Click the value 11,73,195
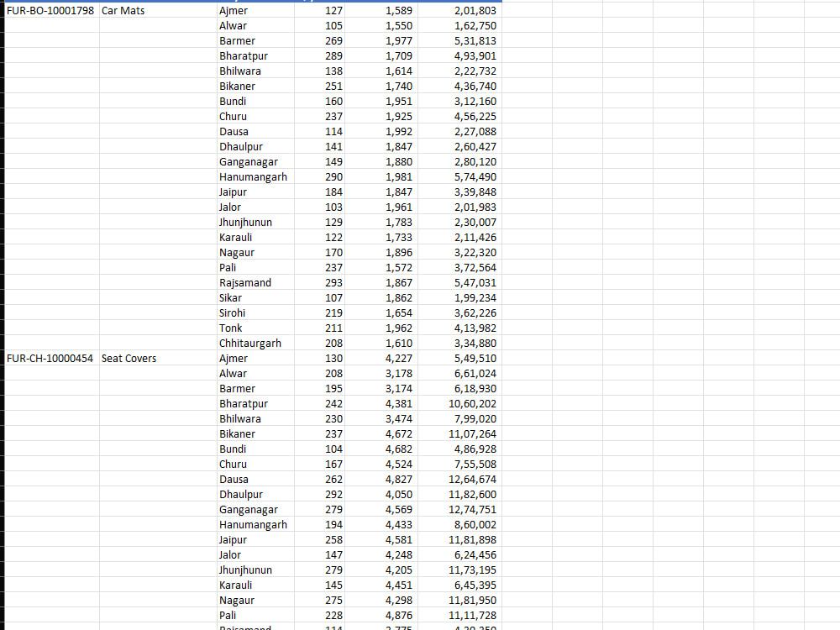Screen dimensions: 840x630 [459, 570]
